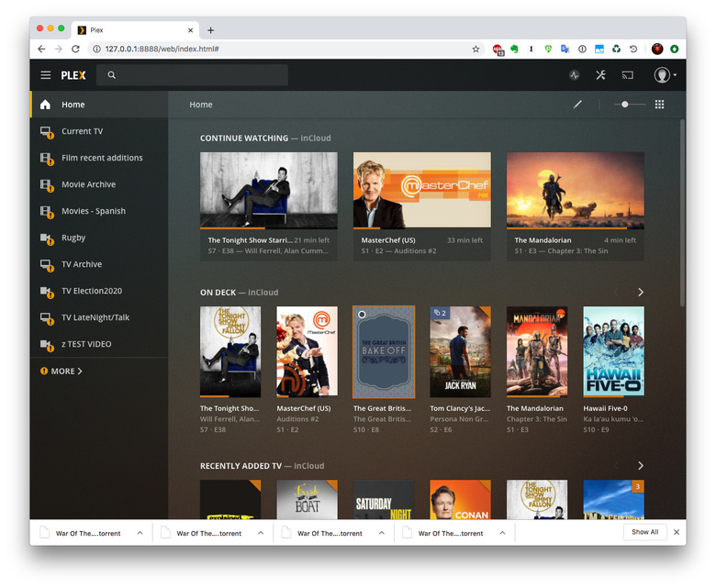Open The Mandalorian title in Continue Watching
Image resolution: width=716 pixels, height=588 pixels.
pyautogui.click(x=543, y=240)
